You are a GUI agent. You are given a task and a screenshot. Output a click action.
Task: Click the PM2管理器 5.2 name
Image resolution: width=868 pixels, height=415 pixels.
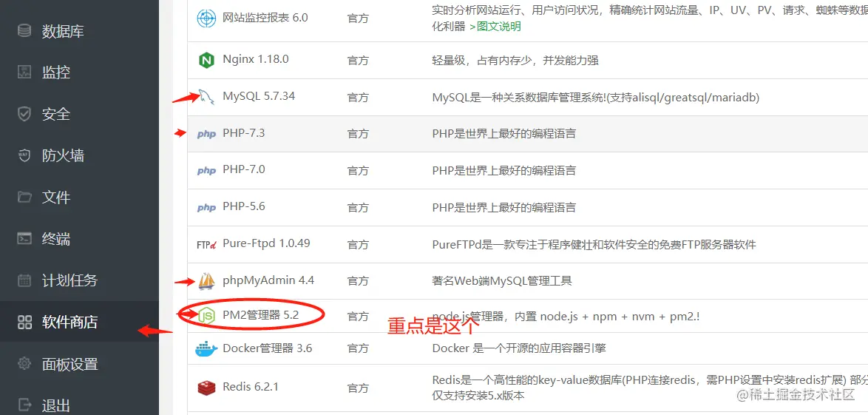tap(261, 315)
